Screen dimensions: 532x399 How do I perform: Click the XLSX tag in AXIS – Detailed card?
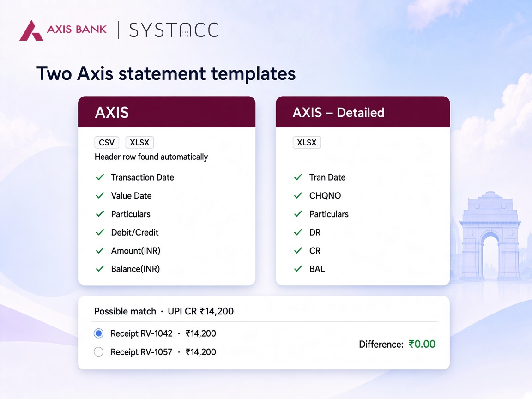tap(307, 143)
